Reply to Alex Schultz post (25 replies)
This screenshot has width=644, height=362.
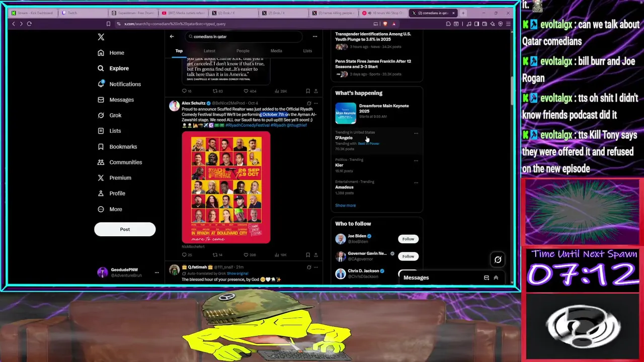tap(187, 255)
